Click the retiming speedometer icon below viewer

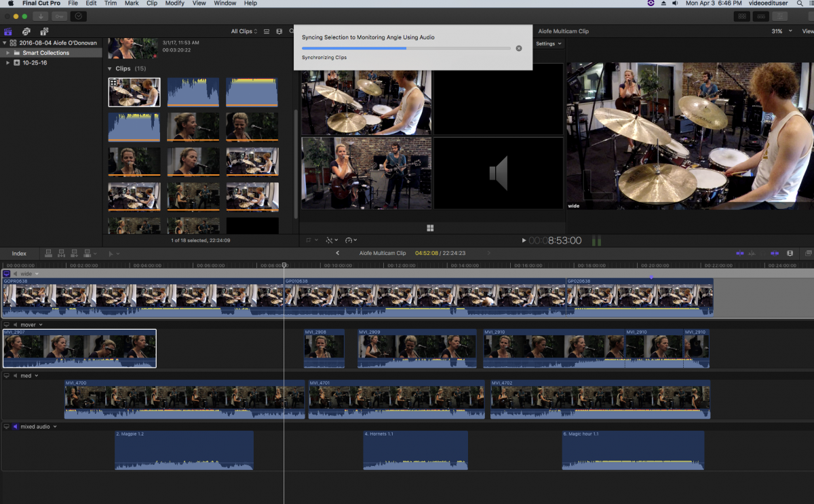pyautogui.click(x=350, y=240)
